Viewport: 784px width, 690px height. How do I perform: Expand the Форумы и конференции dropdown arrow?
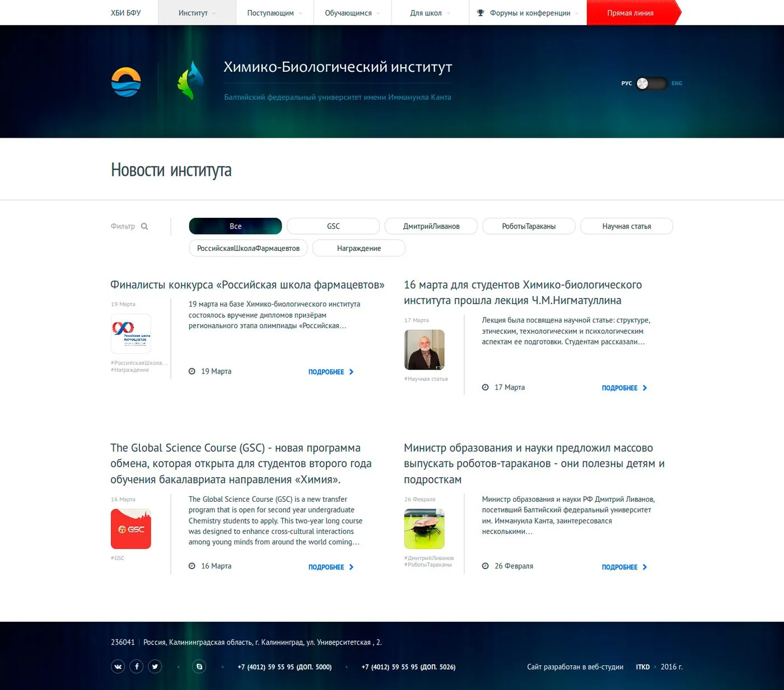[577, 14]
